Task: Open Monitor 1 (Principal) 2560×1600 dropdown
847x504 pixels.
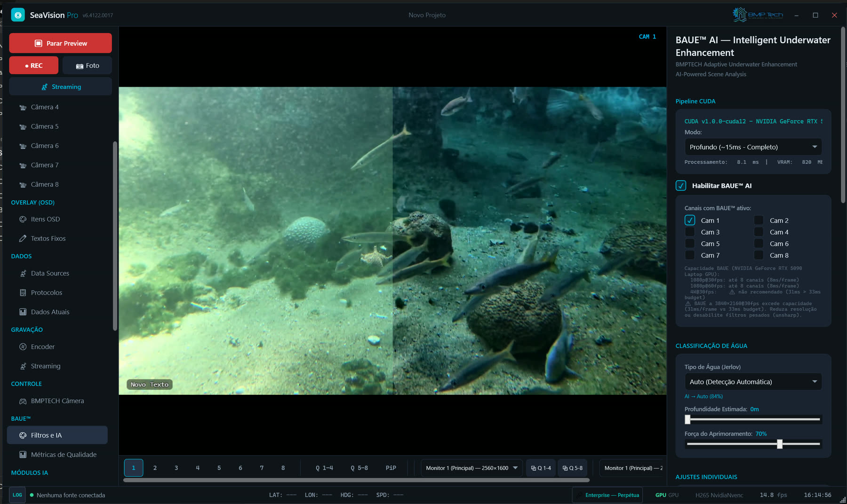Action: pos(471,468)
